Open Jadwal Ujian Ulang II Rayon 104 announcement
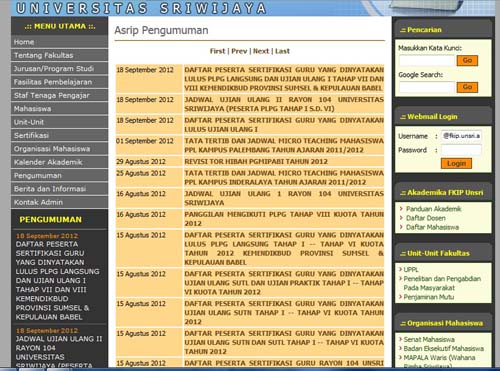Screen dimensions: 500x371 coord(284,104)
